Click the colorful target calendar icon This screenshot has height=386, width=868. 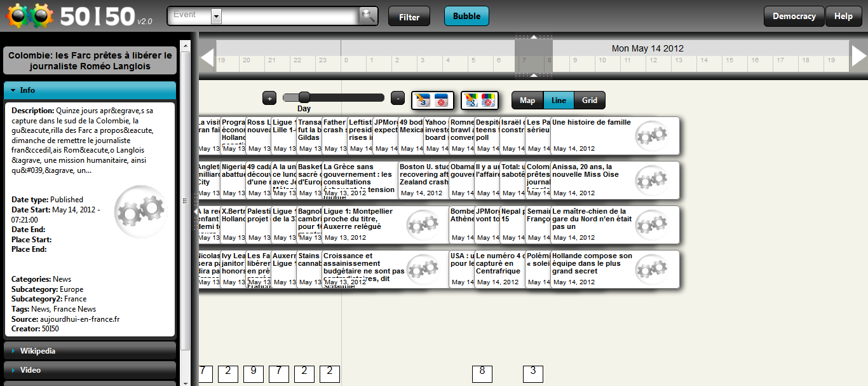tap(488, 100)
